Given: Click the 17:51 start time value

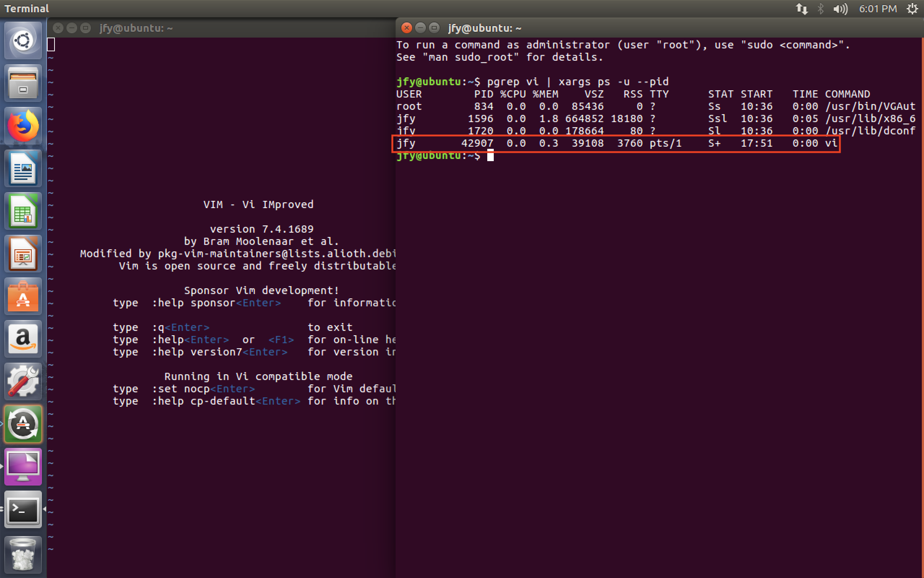Looking at the screenshot, I should point(757,143).
